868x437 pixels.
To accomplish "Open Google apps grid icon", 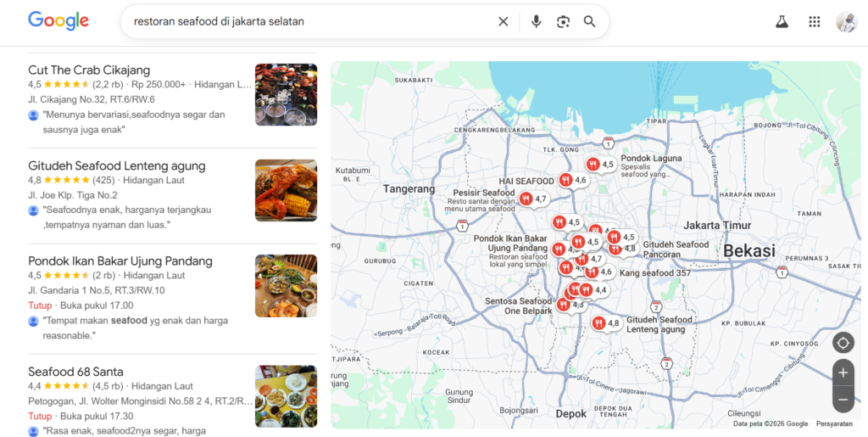I will tap(815, 21).
